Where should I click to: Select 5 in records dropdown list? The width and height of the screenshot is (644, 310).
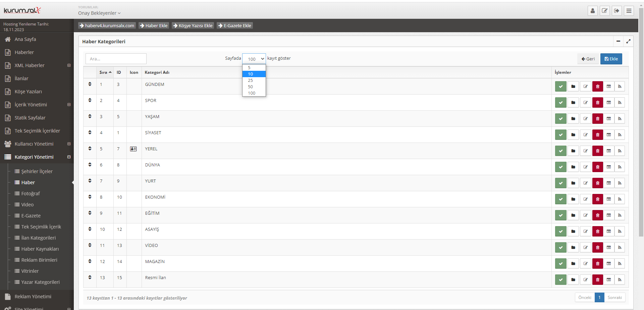[254, 68]
